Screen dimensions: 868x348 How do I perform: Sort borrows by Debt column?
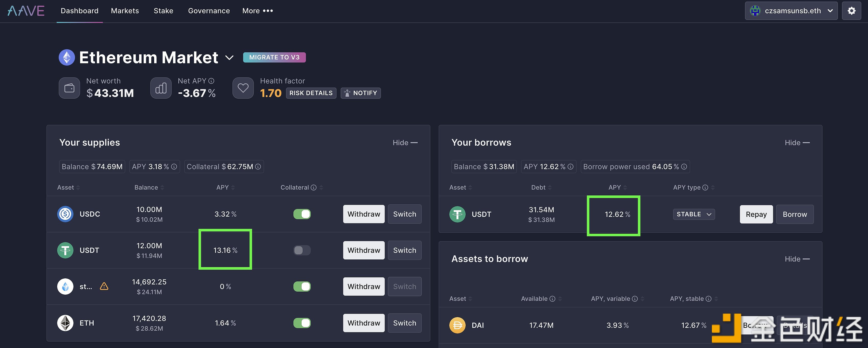[x=541, y=188]
